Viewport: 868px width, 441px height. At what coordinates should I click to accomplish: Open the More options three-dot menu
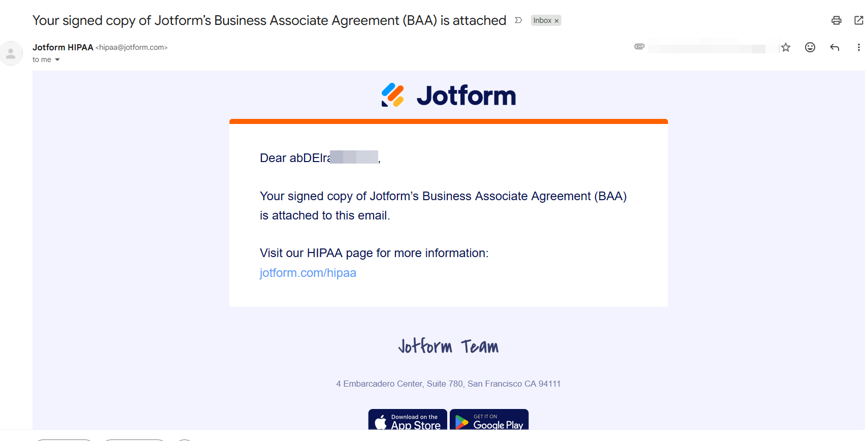[x=859, y=47]
